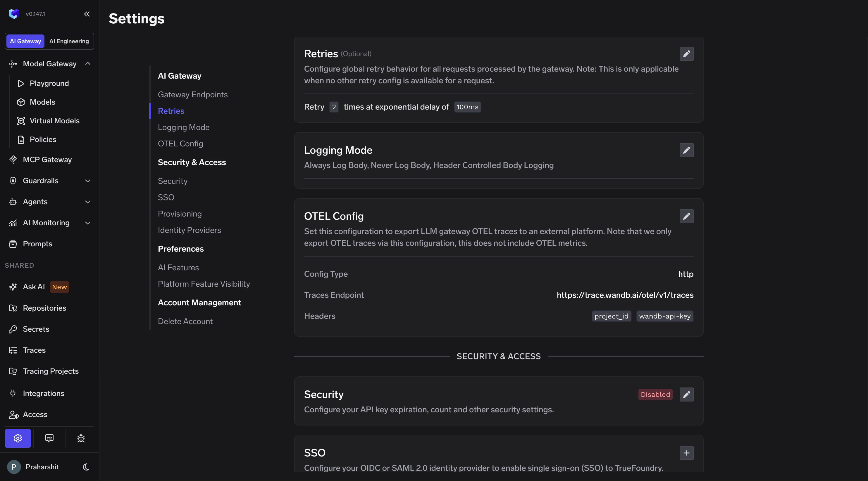
Task: Go to Identity Providers settings
Action: pos(190,230)
